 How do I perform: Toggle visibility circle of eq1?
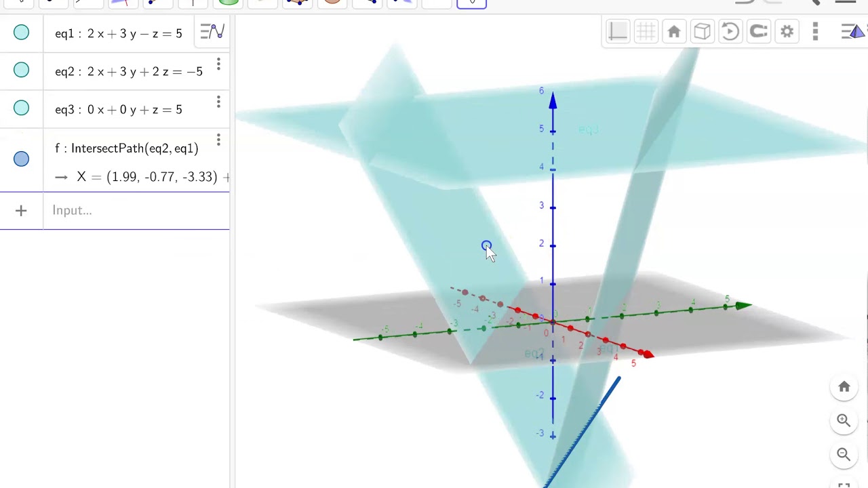point(21,32)
